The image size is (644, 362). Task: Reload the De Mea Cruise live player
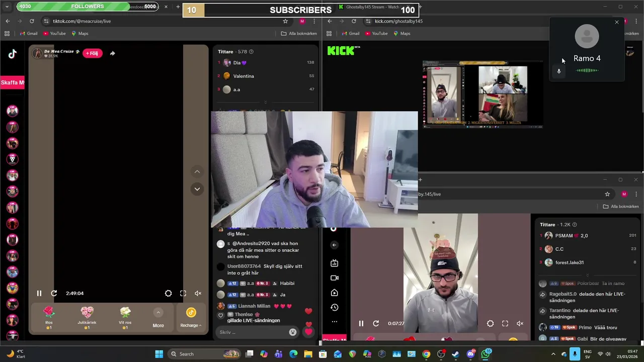(x=54, y=293)
